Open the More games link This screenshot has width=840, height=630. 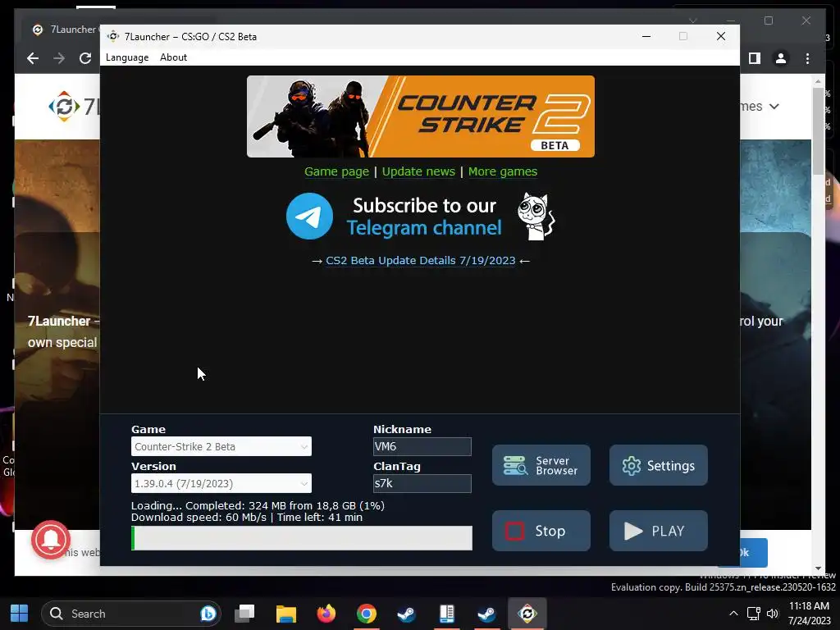pos(503,171)
